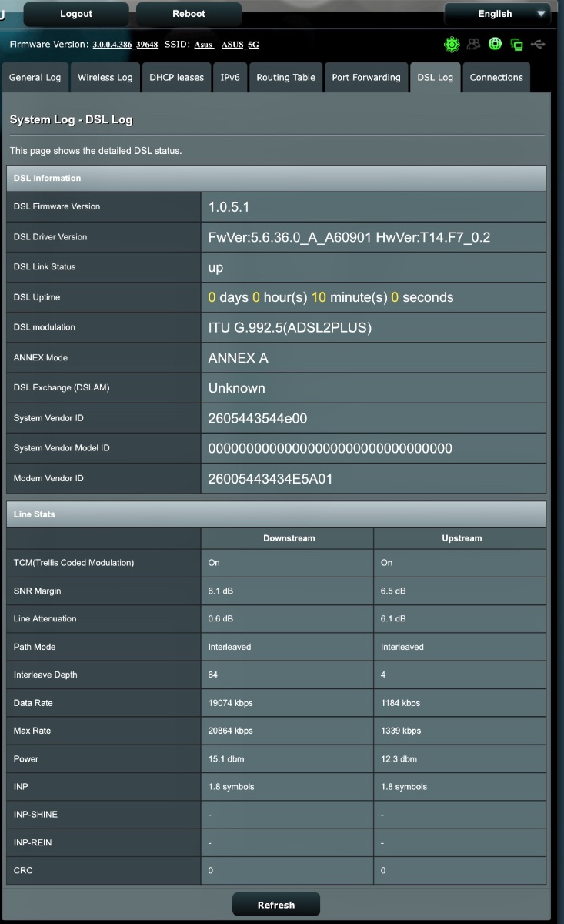The width and height of the screenshot is (564, 924).
Task: Click the USB status icon
Action: (538, 45)
